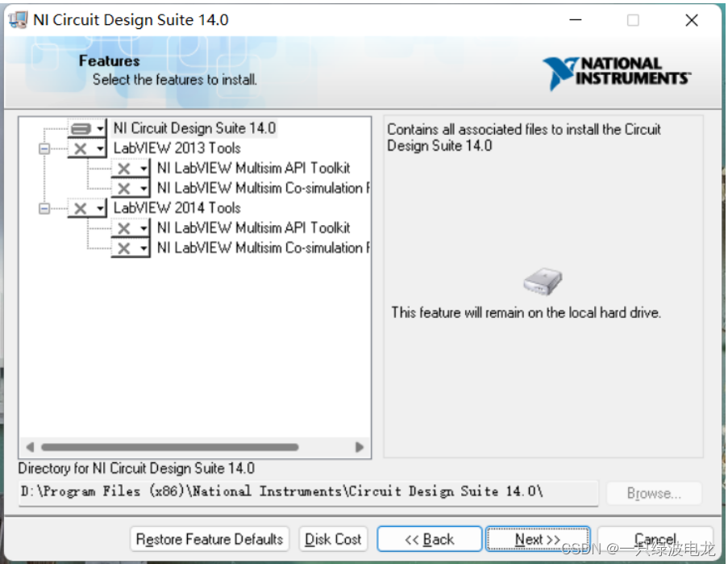Close the installer window
Viewport: 728px width, 564px height.
pyautogui.click(x=692, y=20)
